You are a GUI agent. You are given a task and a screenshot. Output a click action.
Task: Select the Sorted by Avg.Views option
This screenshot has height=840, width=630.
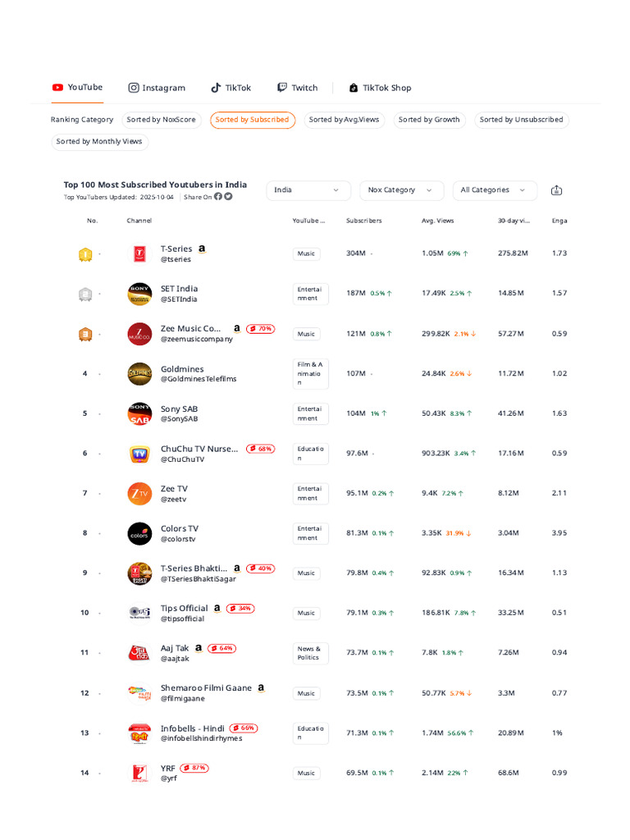345,120
